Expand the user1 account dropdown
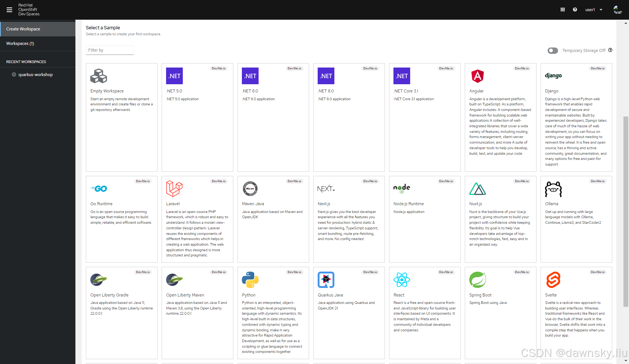629x364 pixels. click(x=594, y=10)
